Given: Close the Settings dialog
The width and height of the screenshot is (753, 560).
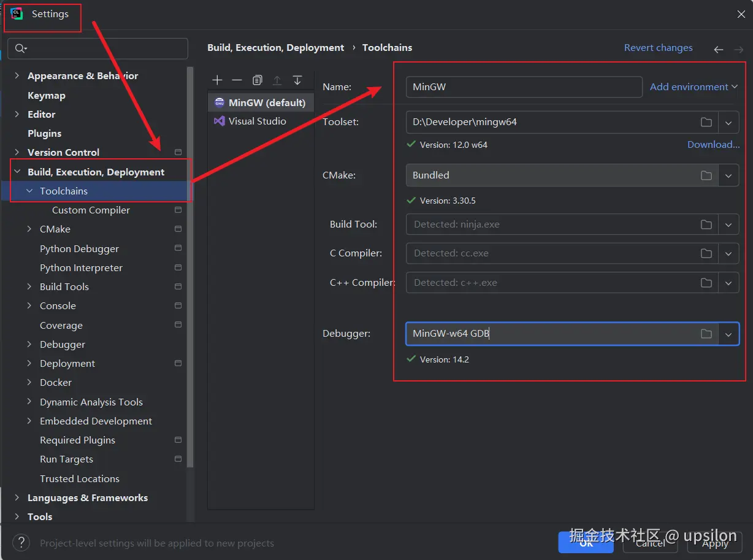Looking at the screenshot, I should [741, 14].
